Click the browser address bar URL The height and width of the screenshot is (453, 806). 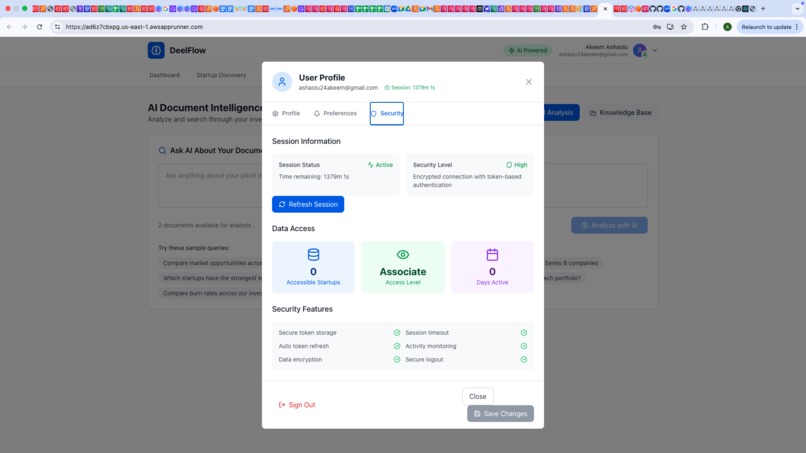134,27
